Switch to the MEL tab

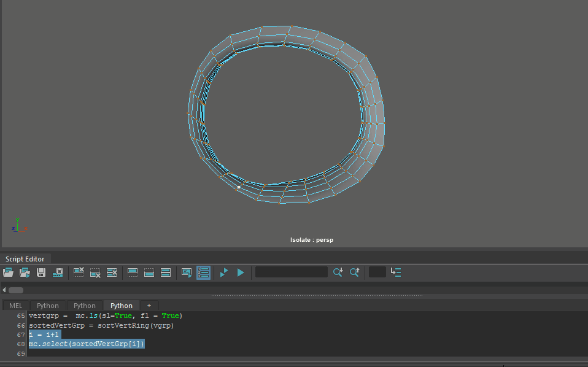[15, 305]
